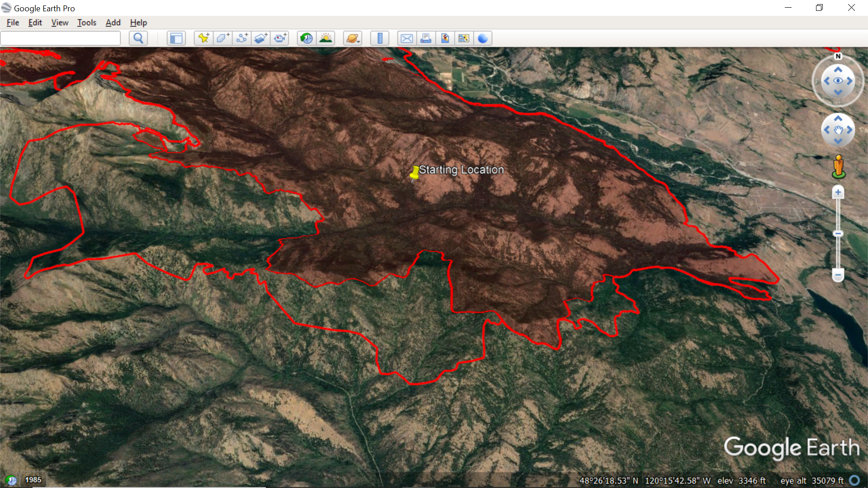Click the Search magnifier button
This screenshot has width=868, height=488.
click(138, 38)
